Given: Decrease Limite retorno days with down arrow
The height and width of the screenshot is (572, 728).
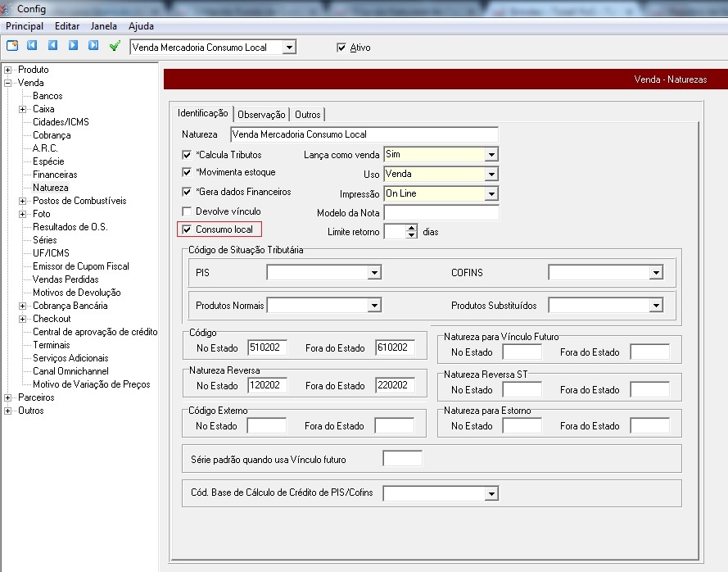Looking at the screenshot, I should pos(411,234).
